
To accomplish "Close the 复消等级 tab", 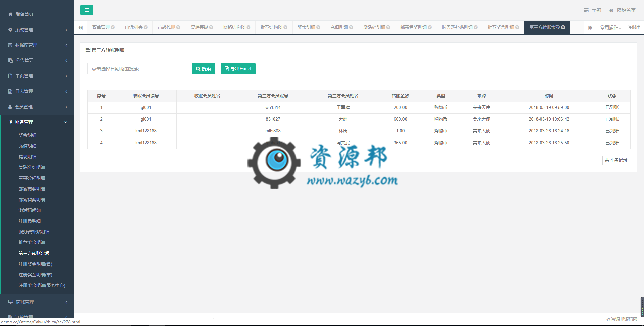I will [x=211, y=28].
